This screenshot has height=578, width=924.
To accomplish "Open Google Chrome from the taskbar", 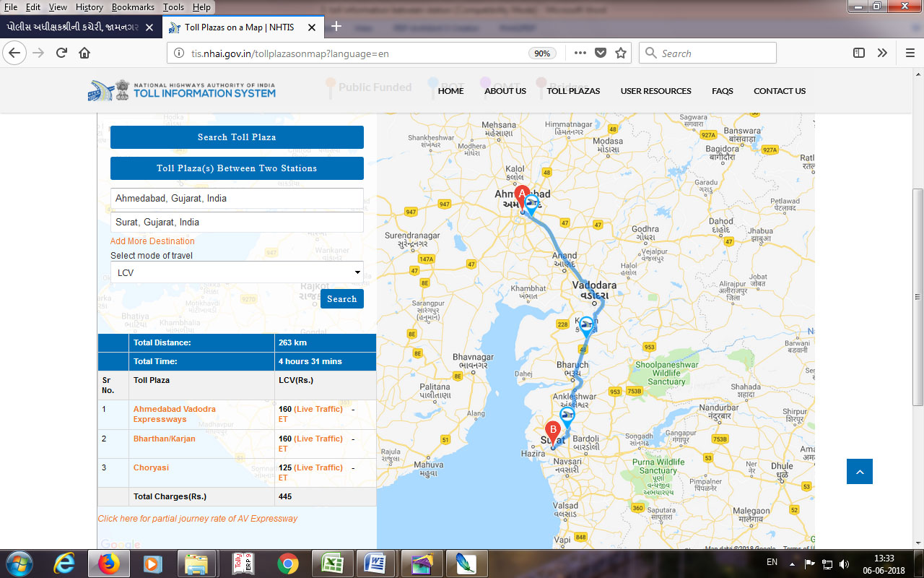I will tap(288, 562).
